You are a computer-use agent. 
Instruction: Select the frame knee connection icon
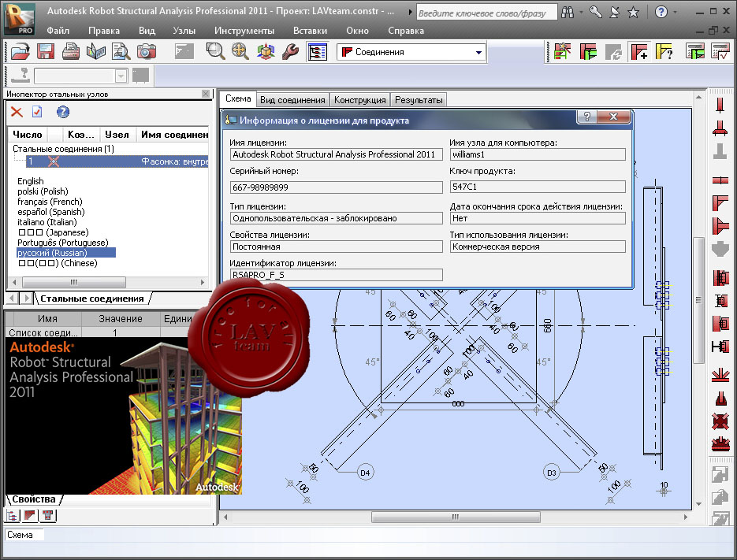[x=720, y=203]
